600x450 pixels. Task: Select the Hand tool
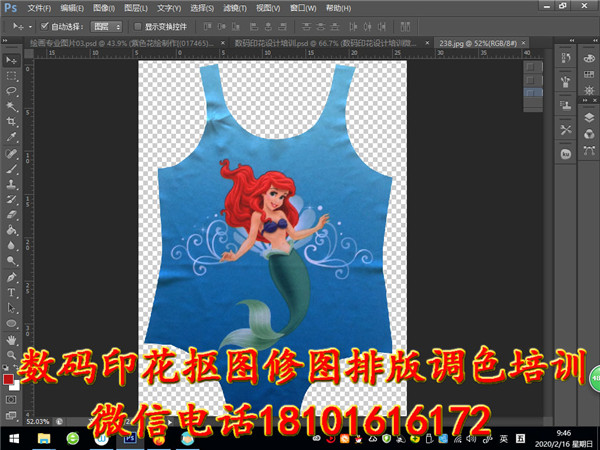[11, 340]
